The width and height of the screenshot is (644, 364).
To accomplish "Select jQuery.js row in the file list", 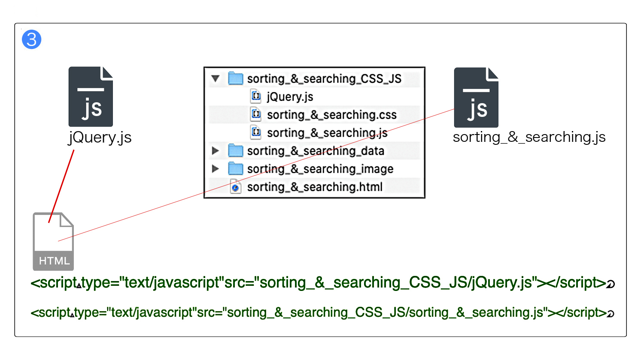I will 314,97.
